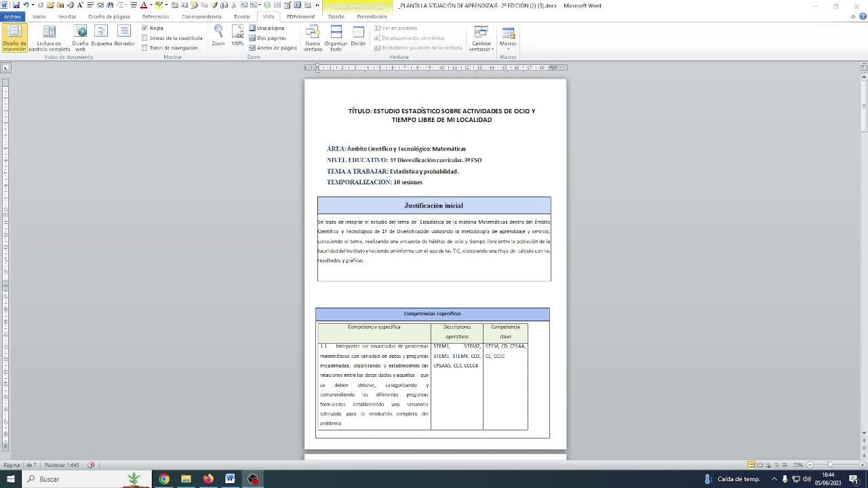Open the undo history dropdown arrow
This screenshot has height=488, width=868.
click(32, 5)
